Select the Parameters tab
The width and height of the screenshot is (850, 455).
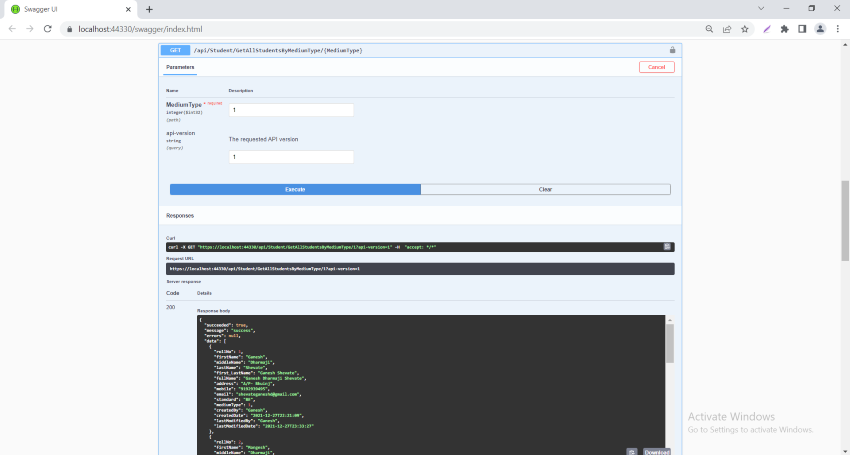[180, 67]
